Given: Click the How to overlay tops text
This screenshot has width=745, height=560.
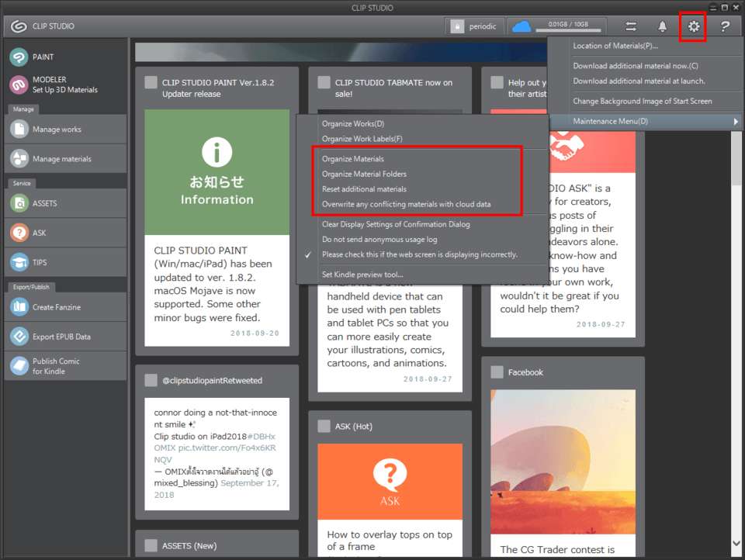Looking at the screenshot, I should [x=390, y=541].
